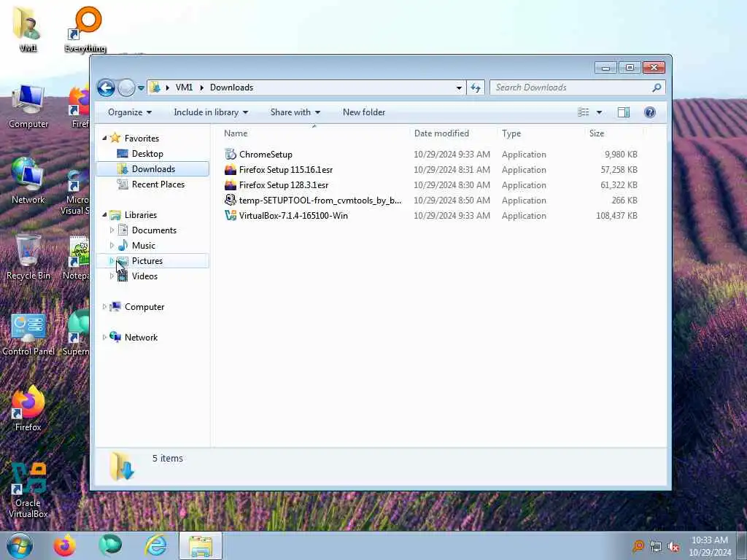
Task: Click the Oracle VirtualBox desktop shortcut
Action: [28, 491]
